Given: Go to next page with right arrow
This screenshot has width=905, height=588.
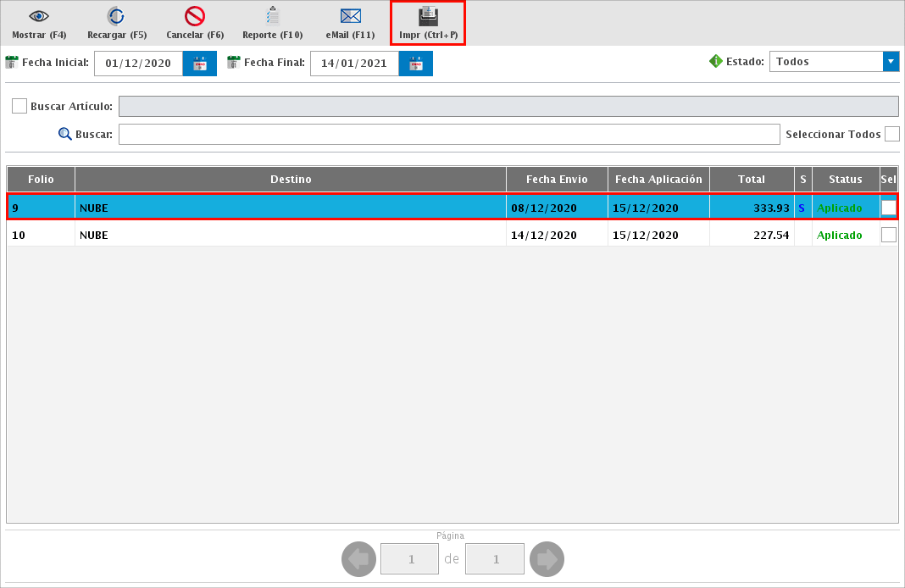Looking at the screenshot, I should [x=547, y=559].
